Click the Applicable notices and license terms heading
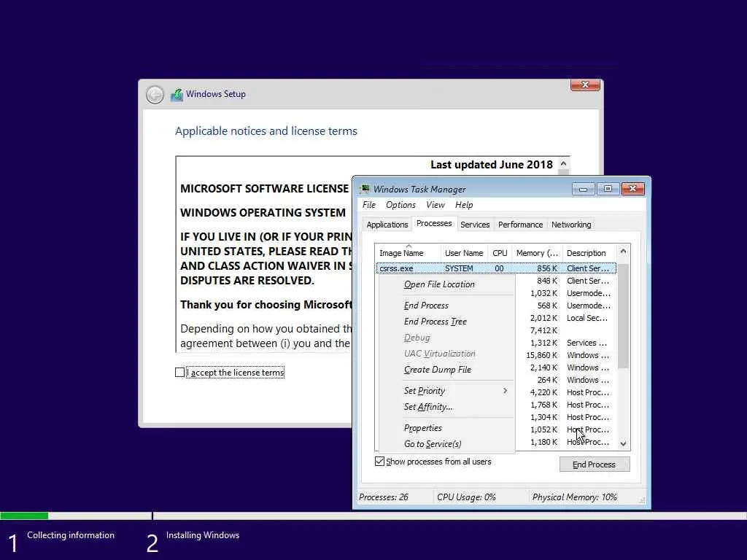The image size is (747, 560). [266, 131]
